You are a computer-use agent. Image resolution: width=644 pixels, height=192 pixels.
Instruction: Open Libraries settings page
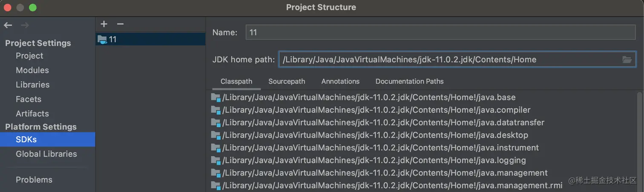tap(33, 85)
